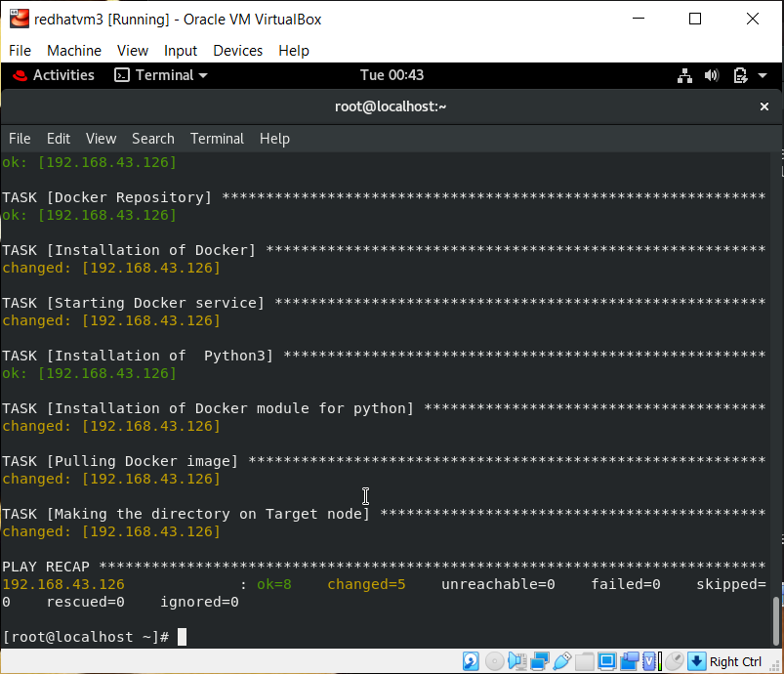
Task: Open VirtualBox Machine menu
Action: [74, 51]
